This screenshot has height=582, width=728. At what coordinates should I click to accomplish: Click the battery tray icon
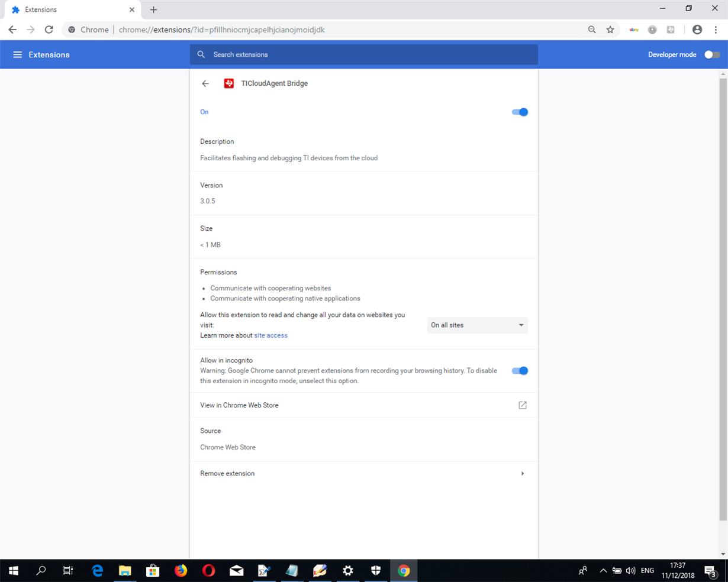tap(617, 571)
